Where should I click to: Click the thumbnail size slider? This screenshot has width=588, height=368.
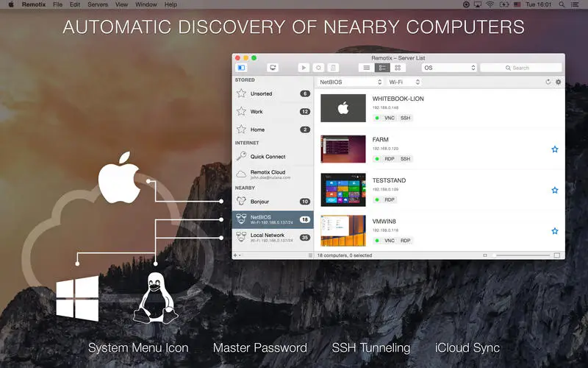[521, 255]
